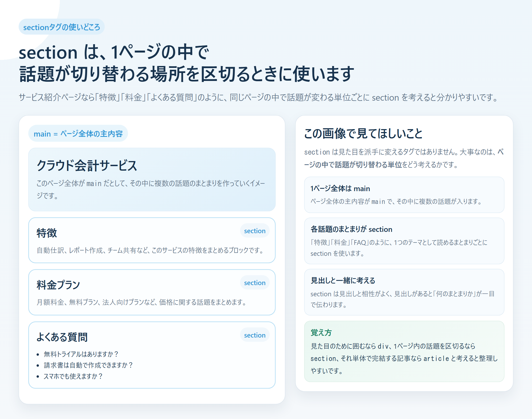Select the main = ページ全体の主内容 pill
This screenshot has height=419, width=532.
[78, 134]
